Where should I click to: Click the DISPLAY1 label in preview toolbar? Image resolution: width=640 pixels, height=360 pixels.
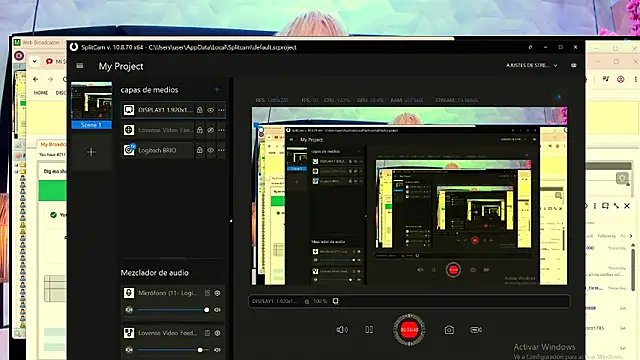click(x=275, y=301)
